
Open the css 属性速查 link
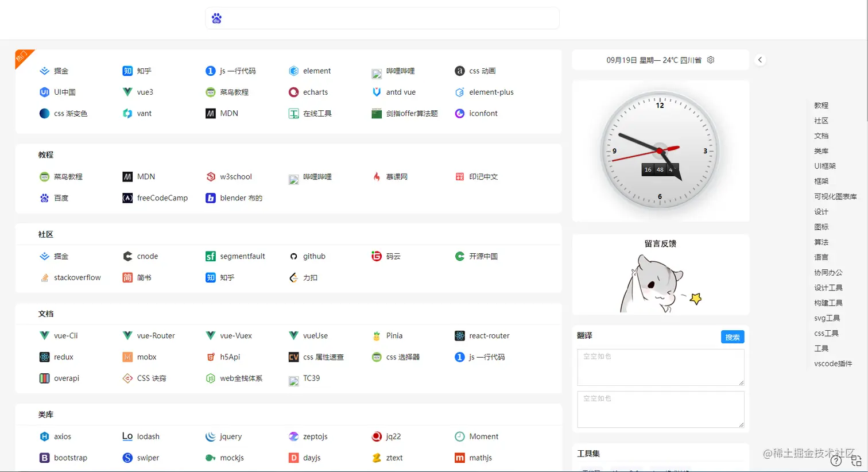coord(323,357)
